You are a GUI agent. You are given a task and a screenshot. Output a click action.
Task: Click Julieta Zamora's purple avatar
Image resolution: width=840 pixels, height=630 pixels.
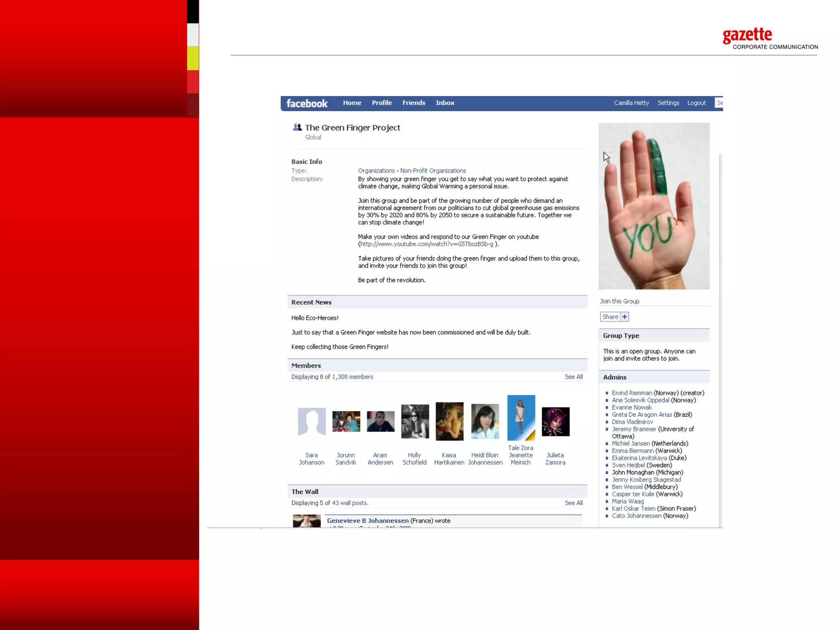[x=555, y=422]
